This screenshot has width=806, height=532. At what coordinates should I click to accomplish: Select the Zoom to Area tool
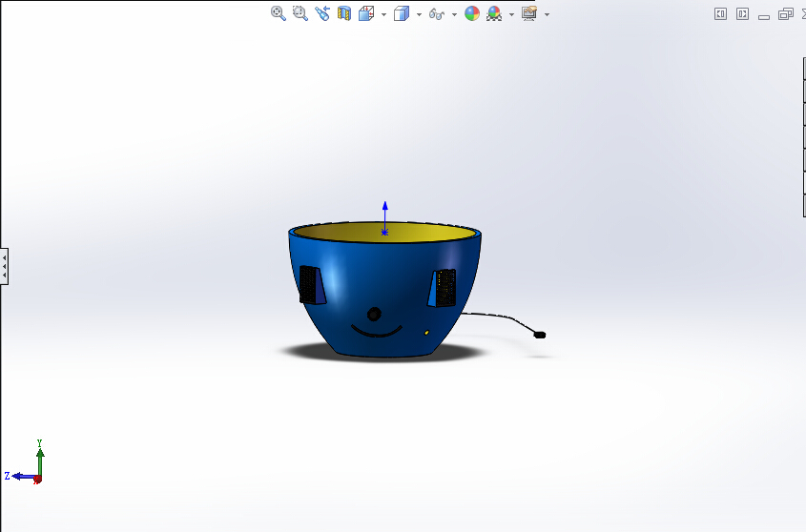point(300,13)
